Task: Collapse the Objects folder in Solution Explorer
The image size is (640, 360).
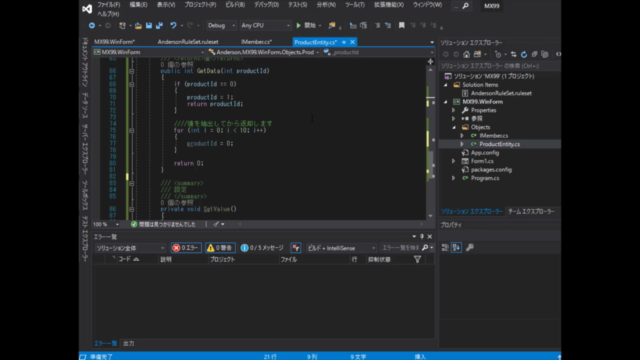Action: click(454, 127)
